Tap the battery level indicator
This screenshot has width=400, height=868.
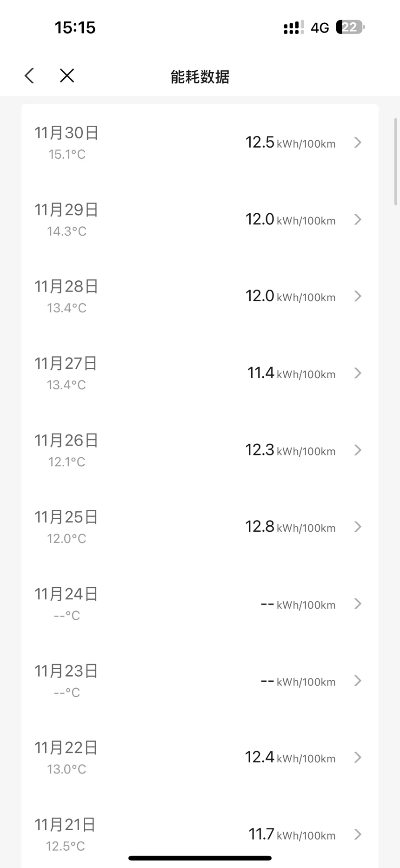pos(350,27)
